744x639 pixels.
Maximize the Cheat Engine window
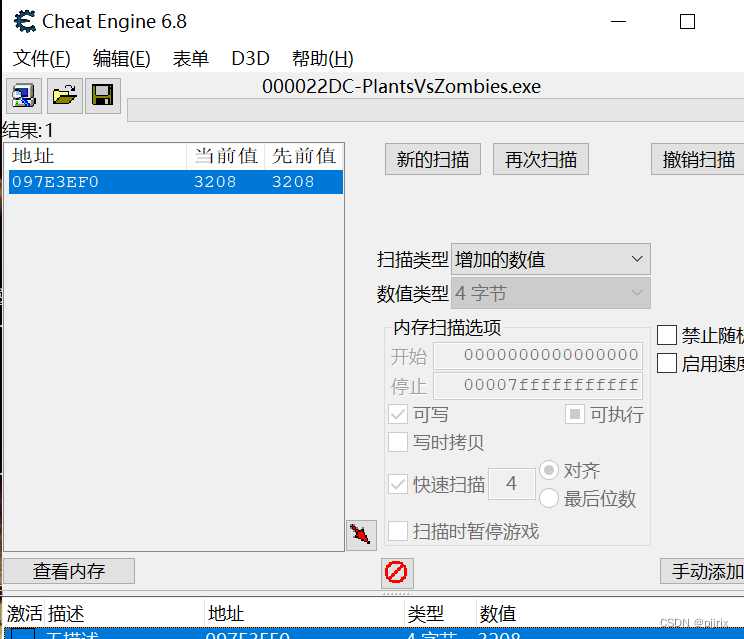(x=687, y=21)
